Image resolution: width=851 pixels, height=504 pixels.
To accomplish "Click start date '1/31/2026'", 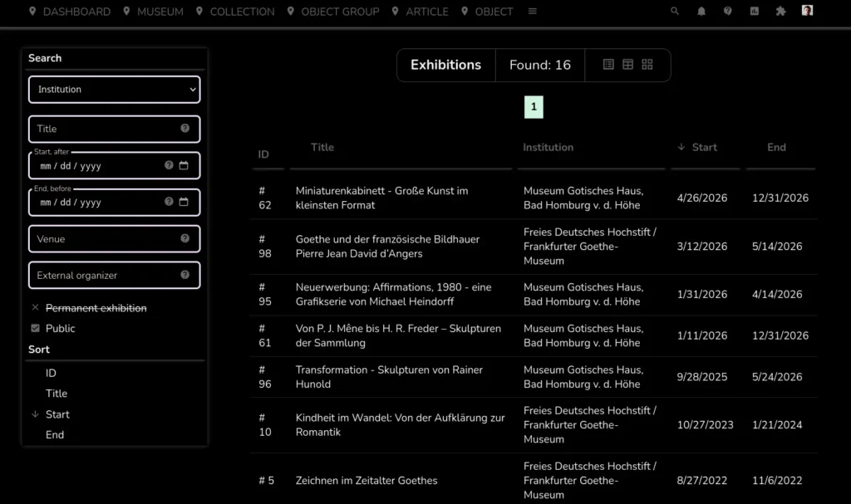I will pos(701,294).
